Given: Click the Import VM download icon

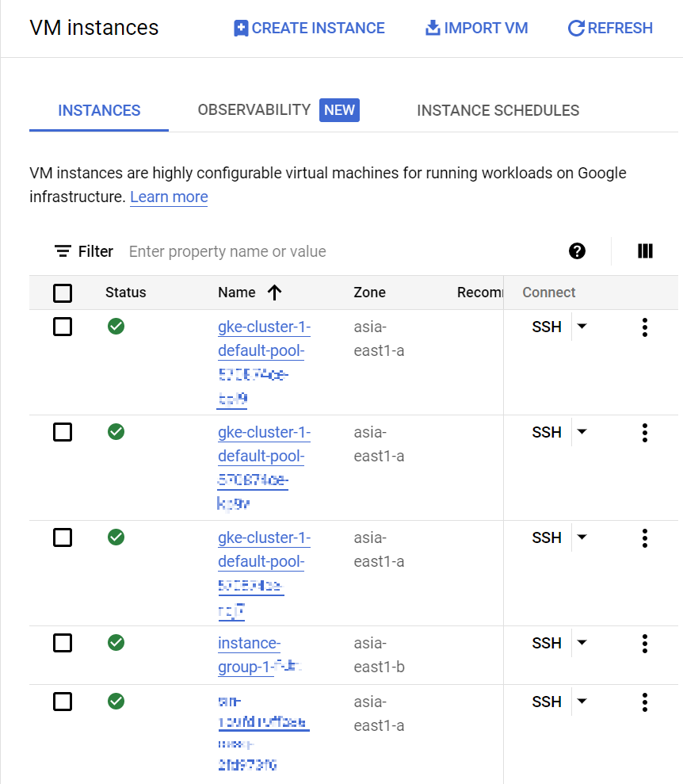Looking at the screenshot, I should point(433,28).
